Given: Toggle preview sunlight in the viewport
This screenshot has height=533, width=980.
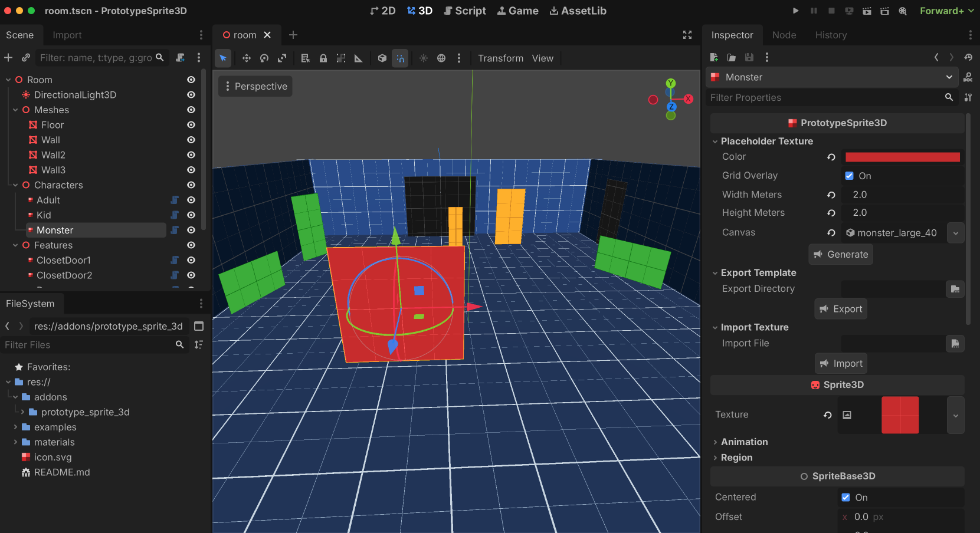Looking at the screenshot, I should [x=424, y=58].
